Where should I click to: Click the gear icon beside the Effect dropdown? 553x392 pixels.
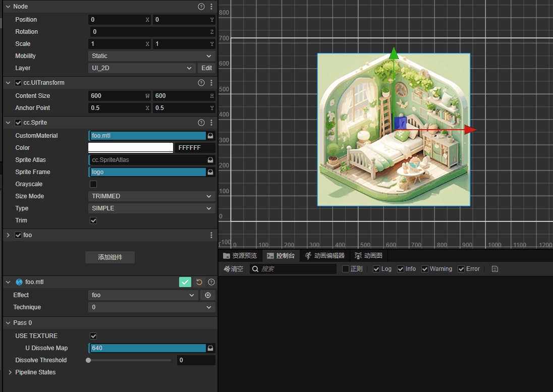point(208,295)
